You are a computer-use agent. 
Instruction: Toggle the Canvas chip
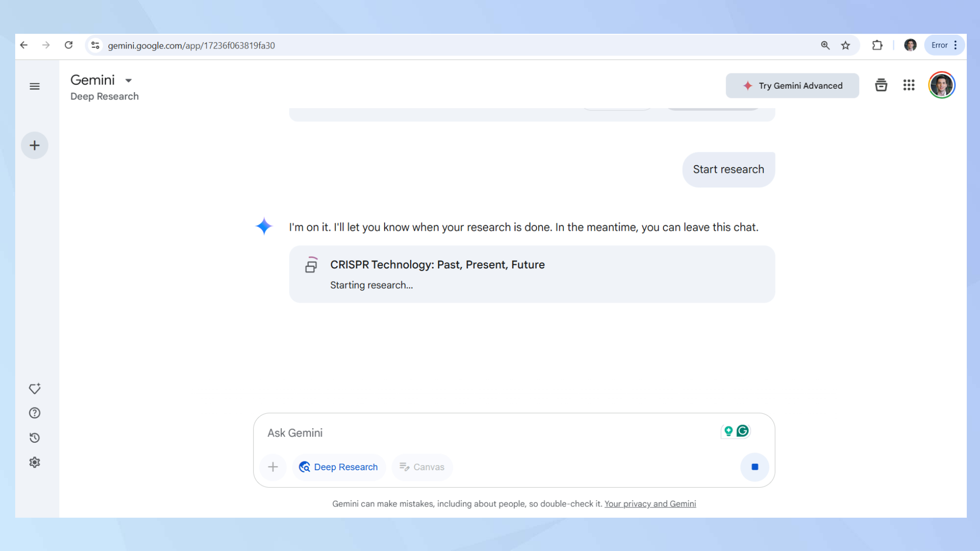tap(422, 467)
